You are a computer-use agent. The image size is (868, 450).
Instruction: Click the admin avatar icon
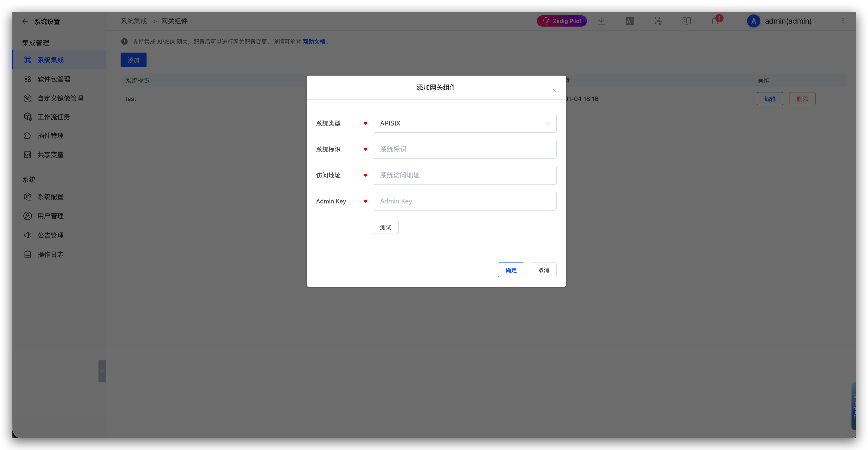point(753,21)
